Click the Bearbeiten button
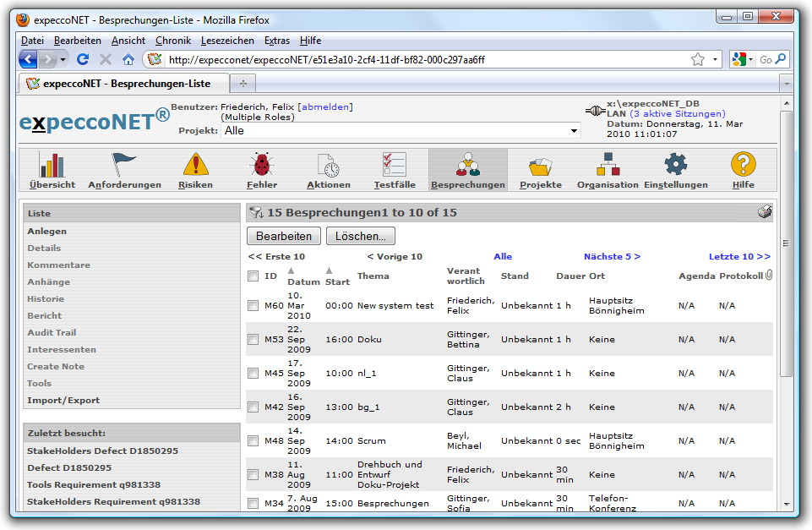This screenshot has width=812, height=530. click(284, 237)
